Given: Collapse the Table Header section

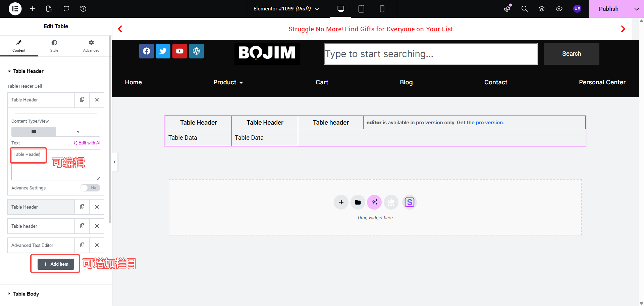Looking at the screenshot, I should click(28, 71).
